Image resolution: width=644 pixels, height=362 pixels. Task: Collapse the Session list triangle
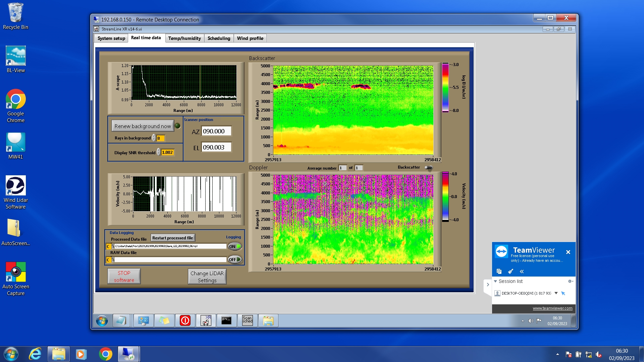[495, 281]
